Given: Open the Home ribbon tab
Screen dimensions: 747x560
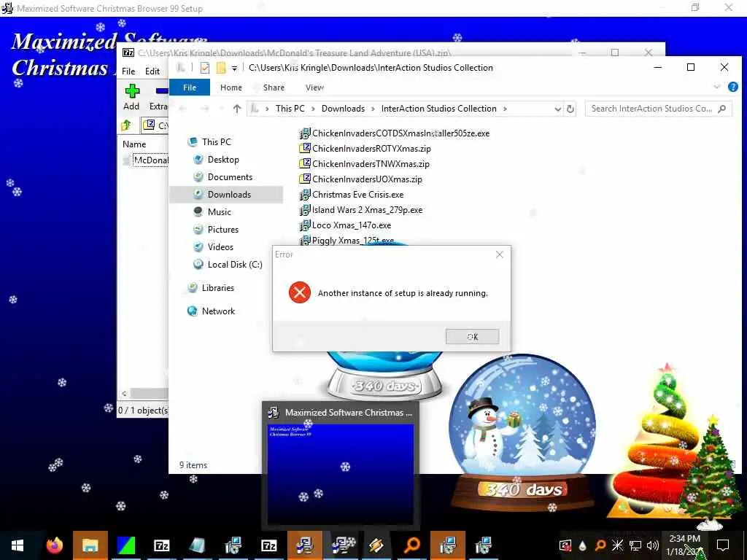Looking at the screenshot, I should coord(231,87).
